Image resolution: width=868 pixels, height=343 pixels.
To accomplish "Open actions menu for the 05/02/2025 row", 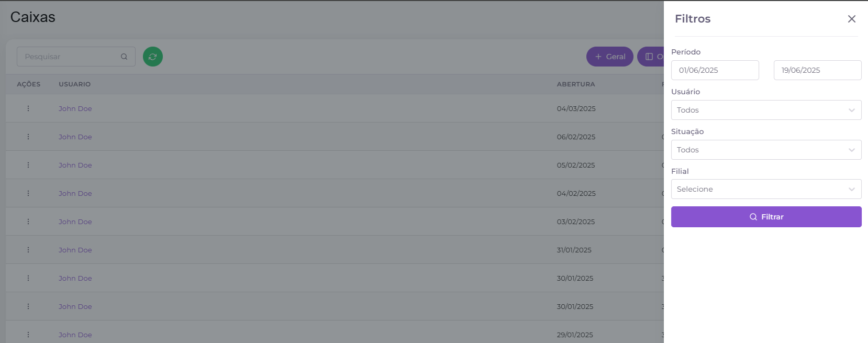I will pyautogui.click(x=28, y=165).
